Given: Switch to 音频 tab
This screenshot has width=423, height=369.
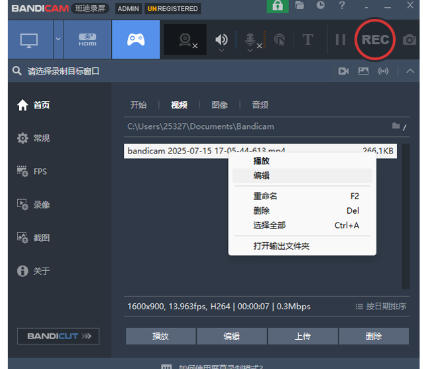Looking at the screenshot, I should tap(260, 105).
